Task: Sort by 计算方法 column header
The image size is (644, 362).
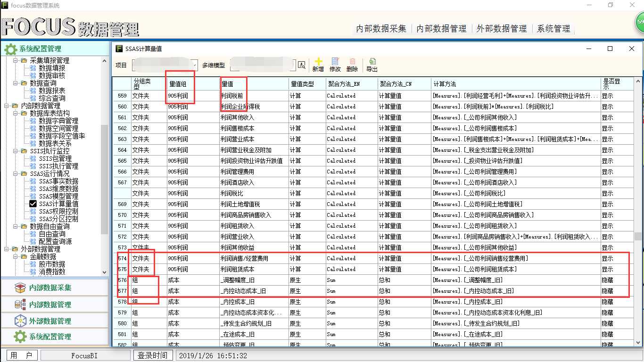Action: click(x=516, y=84)
